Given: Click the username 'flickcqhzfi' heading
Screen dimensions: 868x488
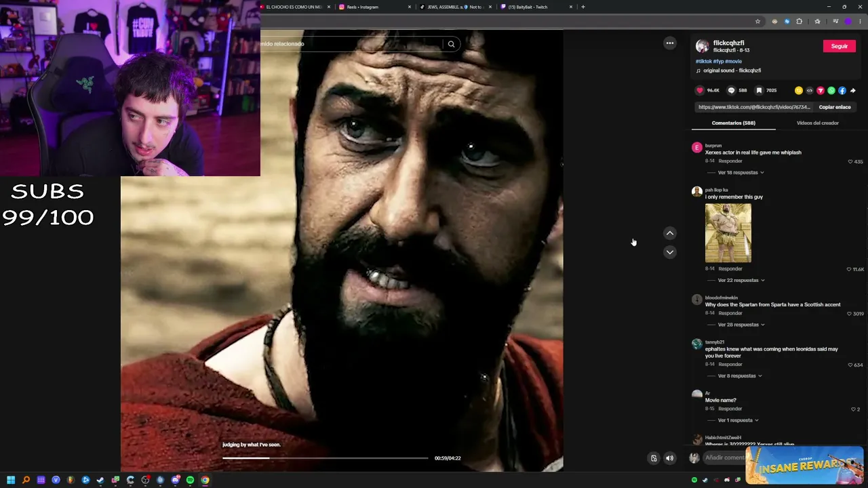Looking at the screenshot, I should coord(728,43).
